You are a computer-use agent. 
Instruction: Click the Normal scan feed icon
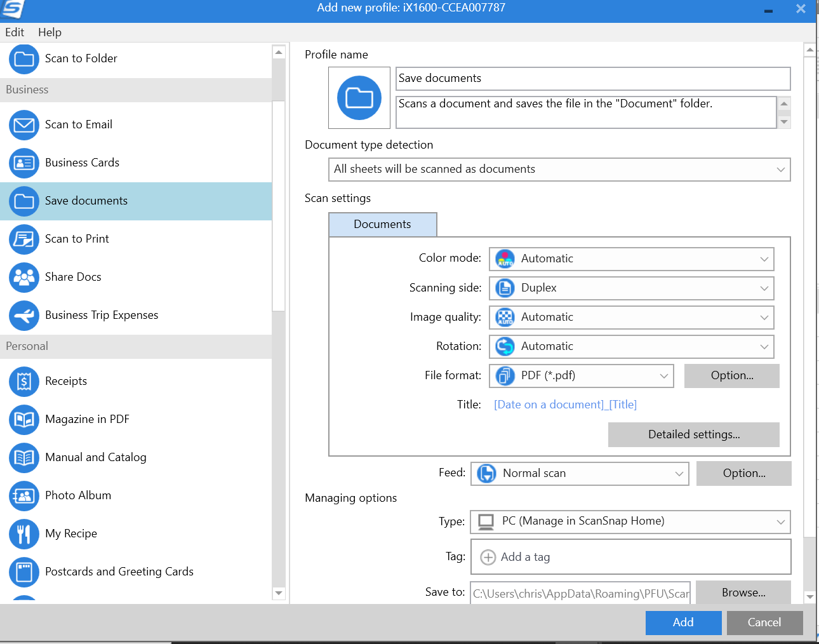click(486, 473)
